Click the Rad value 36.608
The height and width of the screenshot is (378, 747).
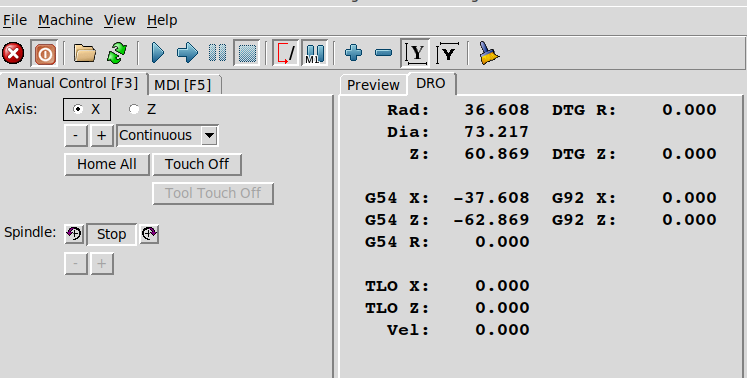click(497, 110)
